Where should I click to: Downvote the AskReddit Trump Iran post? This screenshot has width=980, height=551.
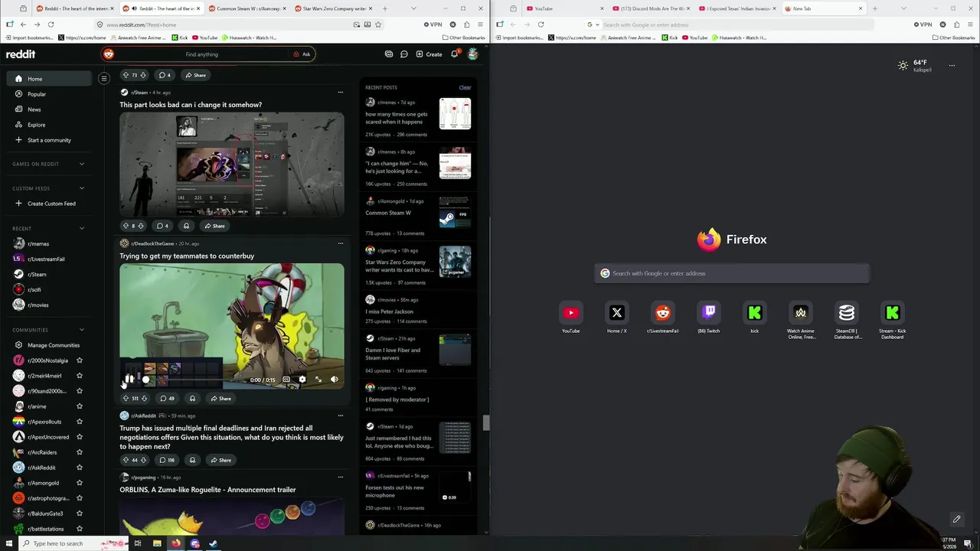[142, 460]
